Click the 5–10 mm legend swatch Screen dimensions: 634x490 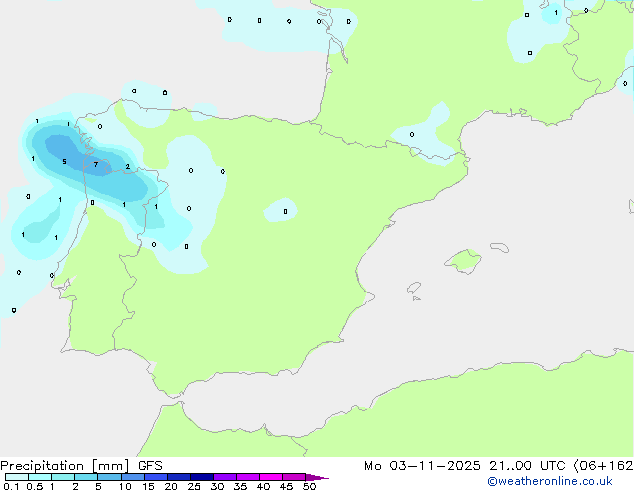coord(109,477)
